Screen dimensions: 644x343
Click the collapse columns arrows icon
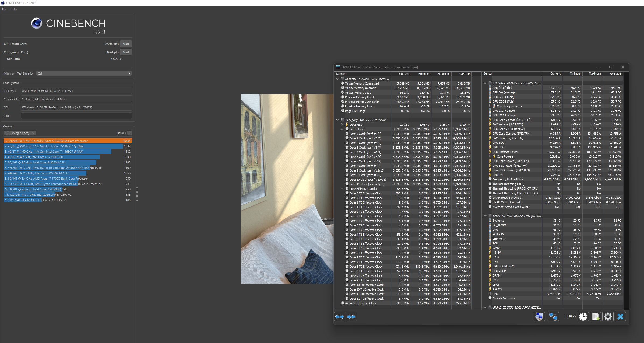click(x=351, y=317)
